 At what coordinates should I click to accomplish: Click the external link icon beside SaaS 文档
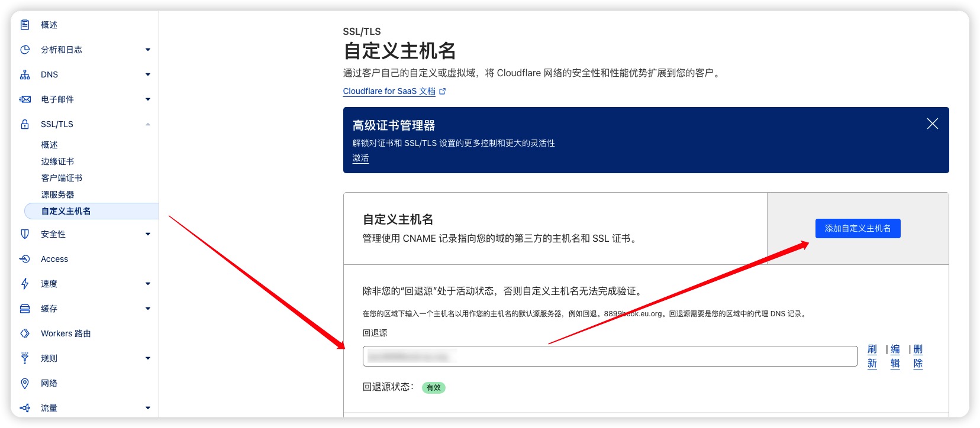[x=442, y=91]
